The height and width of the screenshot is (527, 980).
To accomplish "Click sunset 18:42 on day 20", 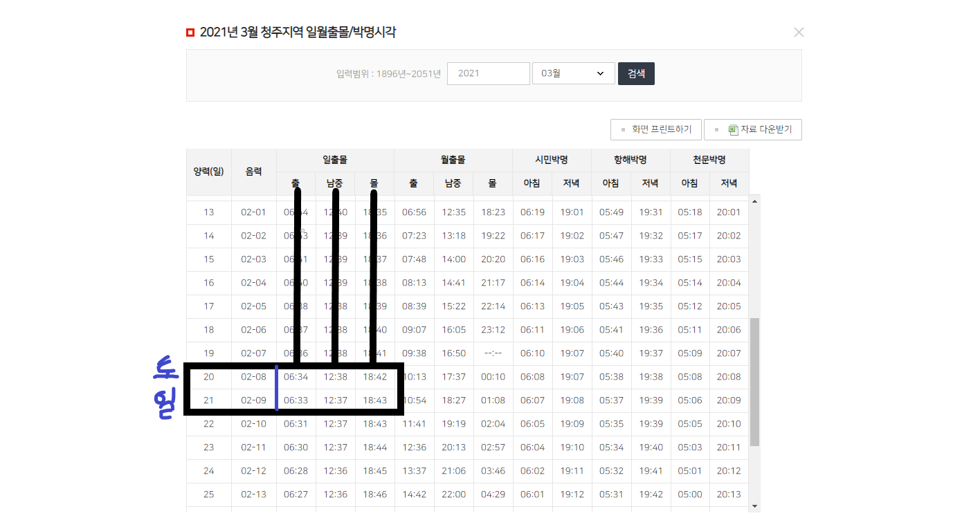I will point(374,377).
